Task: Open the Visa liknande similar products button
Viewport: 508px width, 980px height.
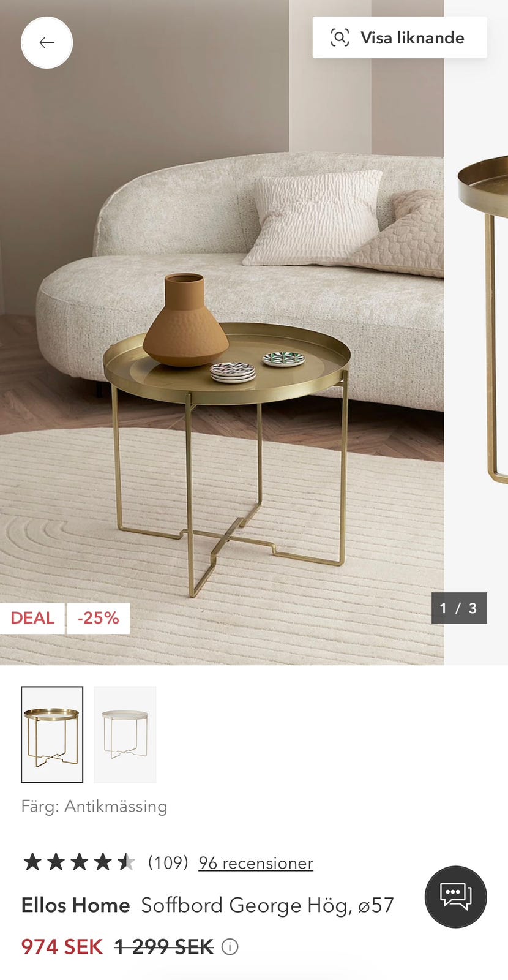Action: (x=400, y=37)
